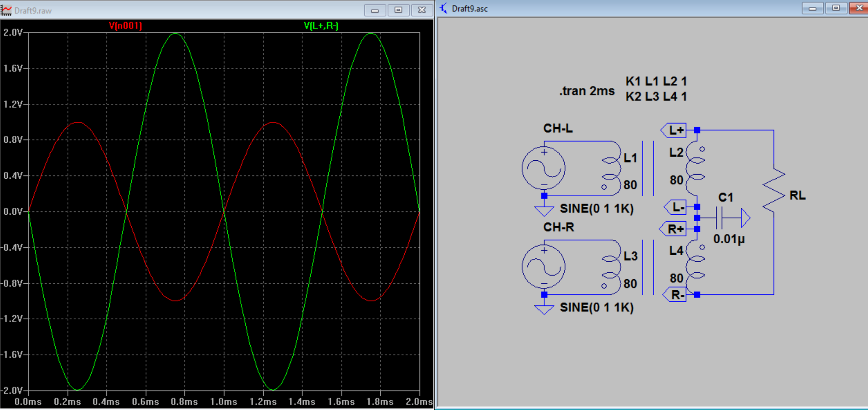Screen dimensions: 868x410
Task: Close the Draft9.raw waveform window
Action: [x=422, y=10]
